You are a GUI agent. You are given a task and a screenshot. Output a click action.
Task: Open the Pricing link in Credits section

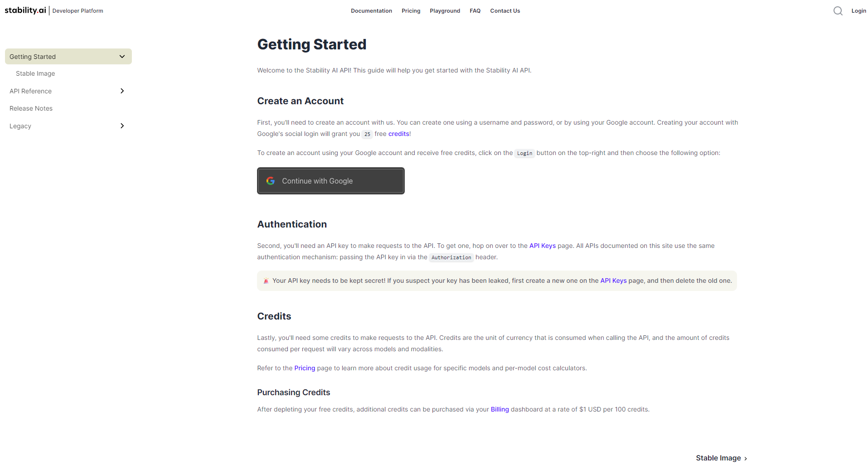click(x=305, y=368)
